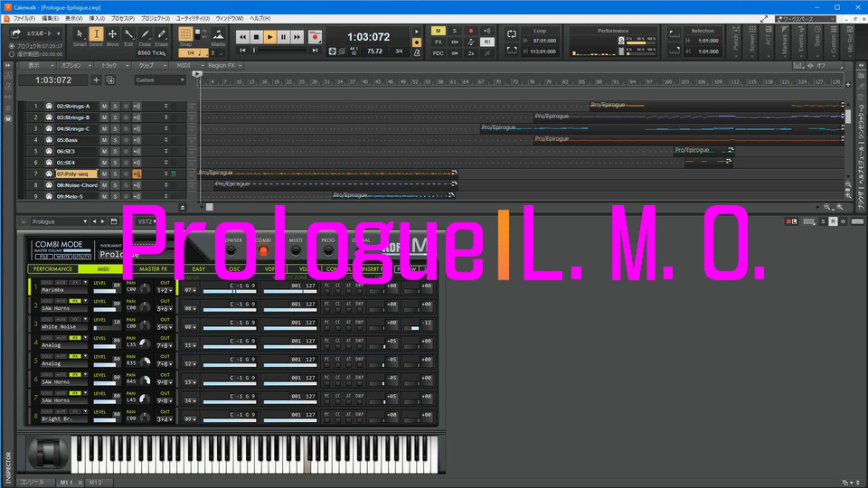Toggle global Solo S button in Mix module
This screenshot has height=488, width=868.
click(x=455, y=31)
